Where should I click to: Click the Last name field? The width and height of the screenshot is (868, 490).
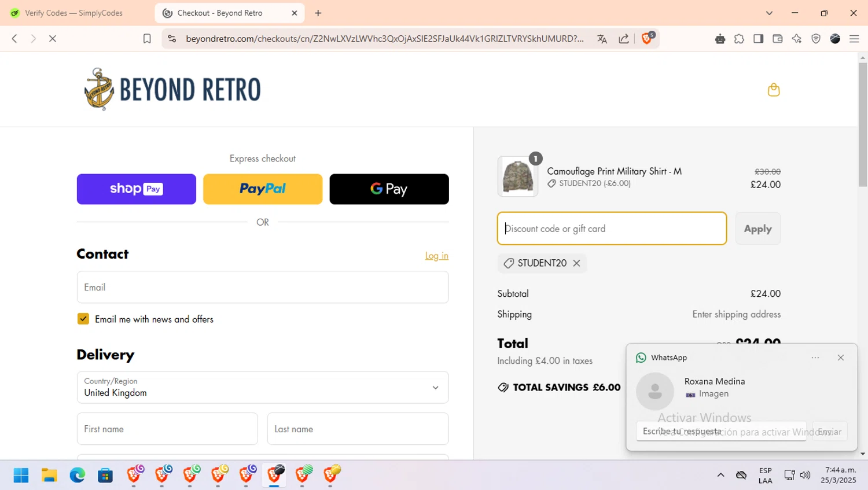(x=358, y=429)
